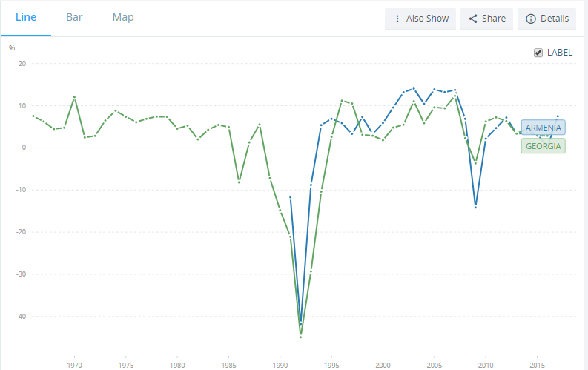Click the three-dot icon on Also Show

point(397,19)
